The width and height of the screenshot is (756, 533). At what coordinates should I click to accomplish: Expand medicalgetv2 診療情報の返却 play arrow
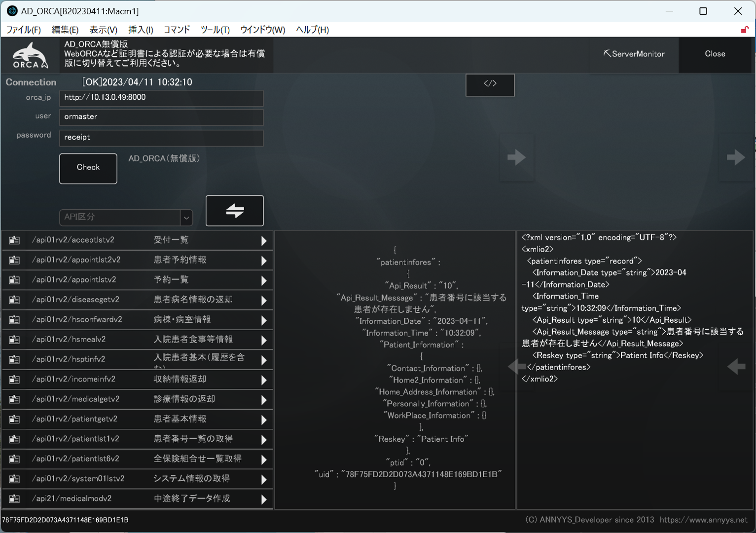[x=264, y=400]
